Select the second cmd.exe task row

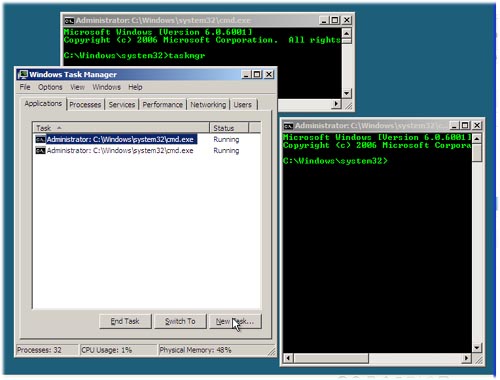pos(147,151)
